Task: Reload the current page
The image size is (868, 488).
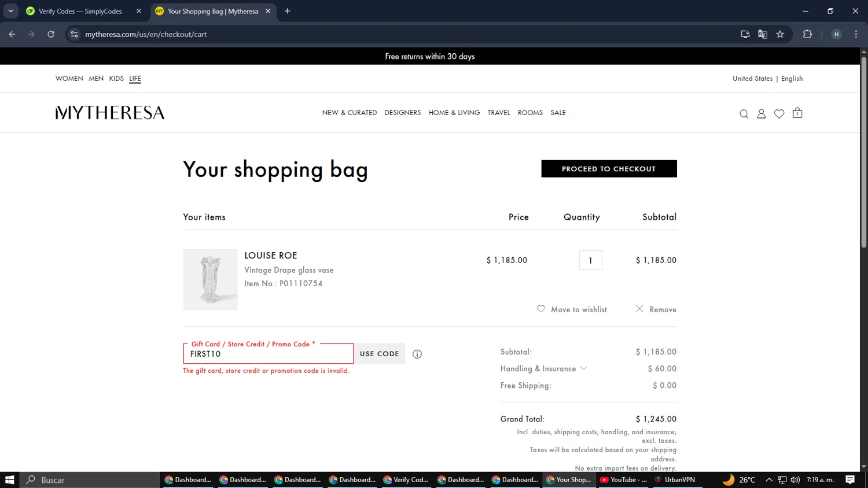Action: click(51, 34)
